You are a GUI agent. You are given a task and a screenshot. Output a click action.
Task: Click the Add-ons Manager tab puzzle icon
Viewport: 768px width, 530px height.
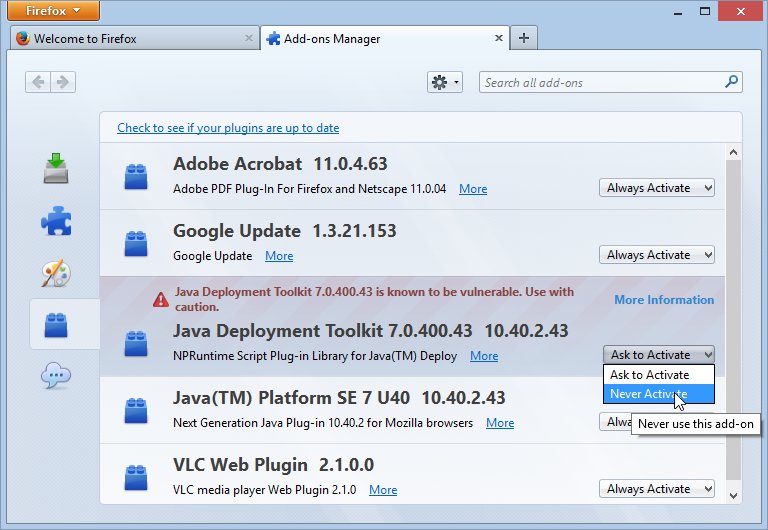pos(273,38)
